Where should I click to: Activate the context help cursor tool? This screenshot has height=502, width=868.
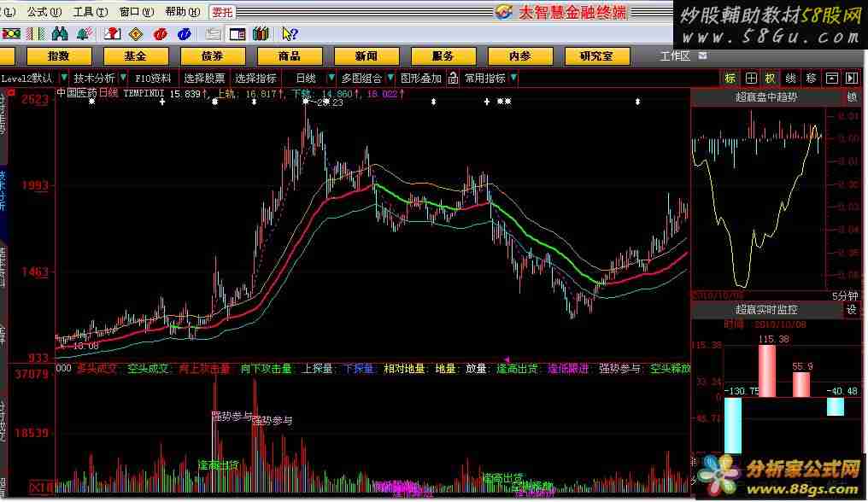[290, 34]
